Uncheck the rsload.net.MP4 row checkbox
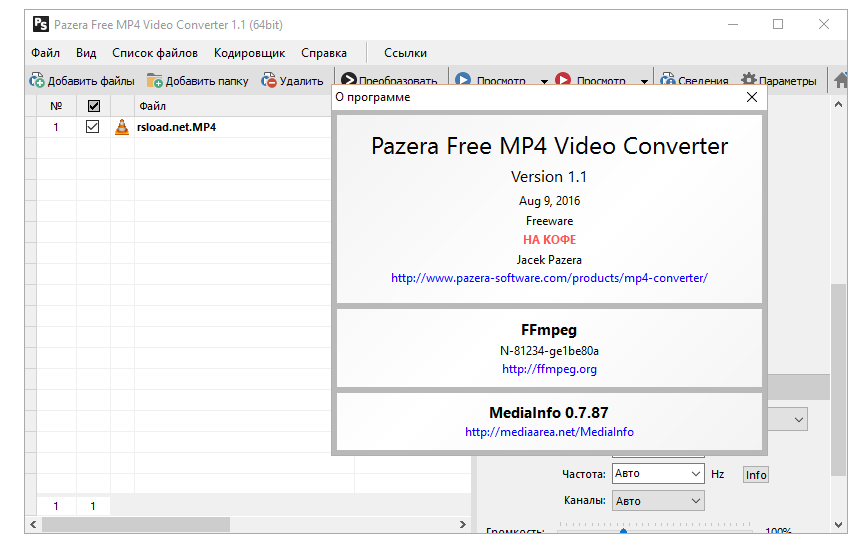Screen dimensions: 867x556 pyautogui.click(x=92, y=127)
